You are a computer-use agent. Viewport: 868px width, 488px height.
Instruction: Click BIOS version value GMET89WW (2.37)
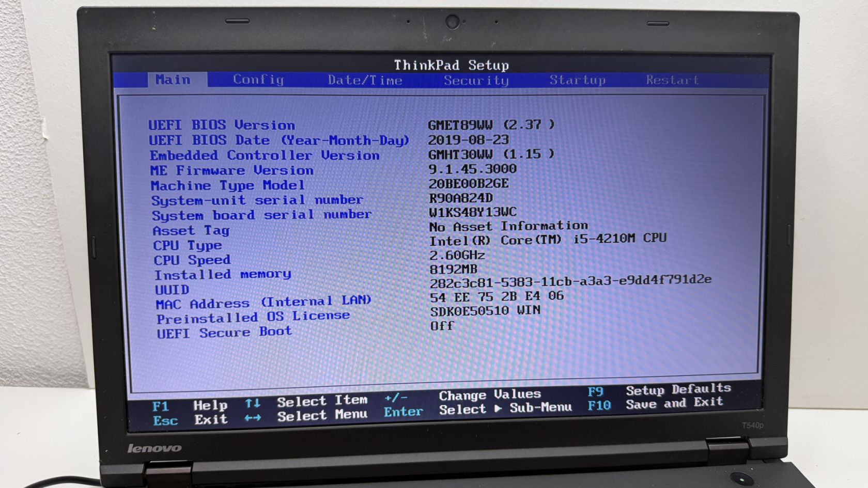click(x=491, y=124)
